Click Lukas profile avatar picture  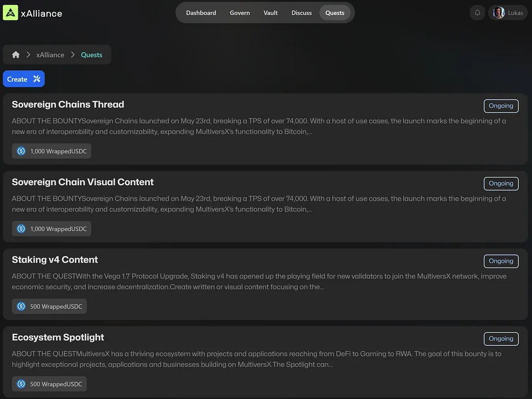tap(499, 13)
